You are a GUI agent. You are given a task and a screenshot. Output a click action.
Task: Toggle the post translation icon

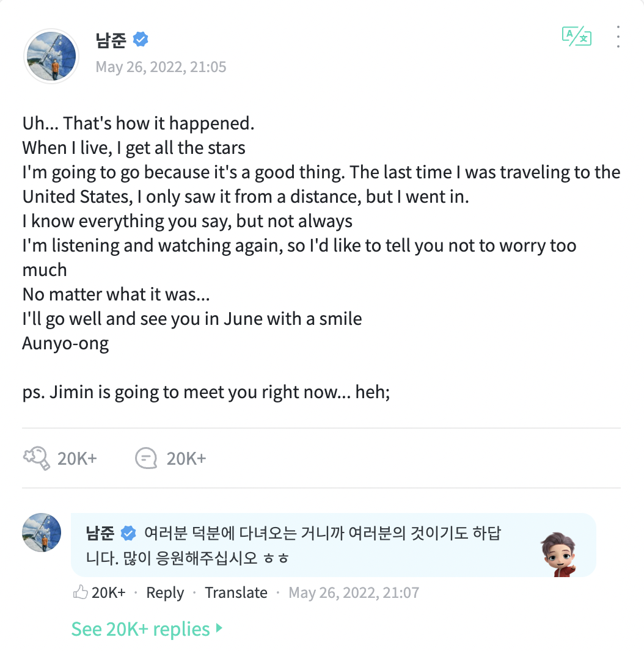pyautogui.click(x=577, y=36)
